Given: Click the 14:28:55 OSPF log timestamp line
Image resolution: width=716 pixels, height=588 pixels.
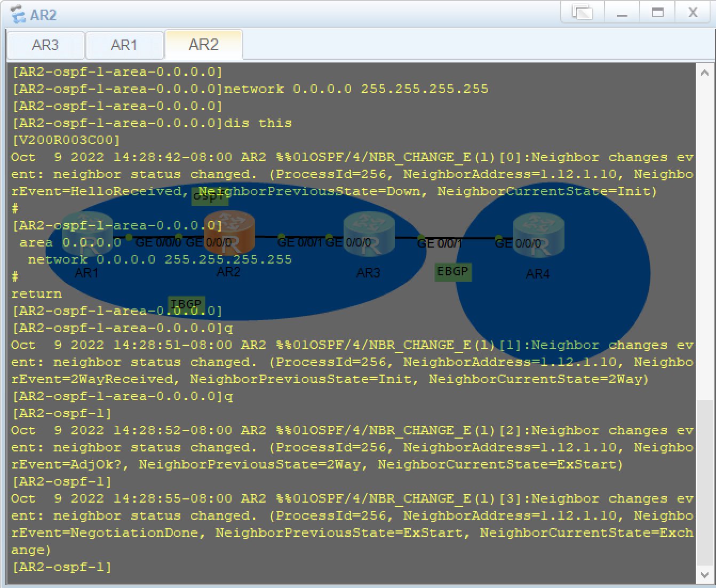Looking at the screenshot, I should click(x=352, y=498).
